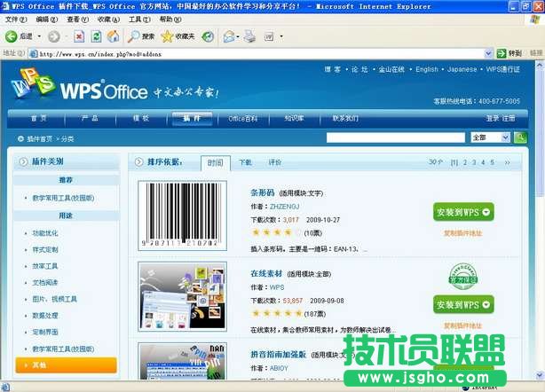Click the vertical scrollbar down arrow
The width and height of the screenshot is (545, 392).
(x=540, y=375)
